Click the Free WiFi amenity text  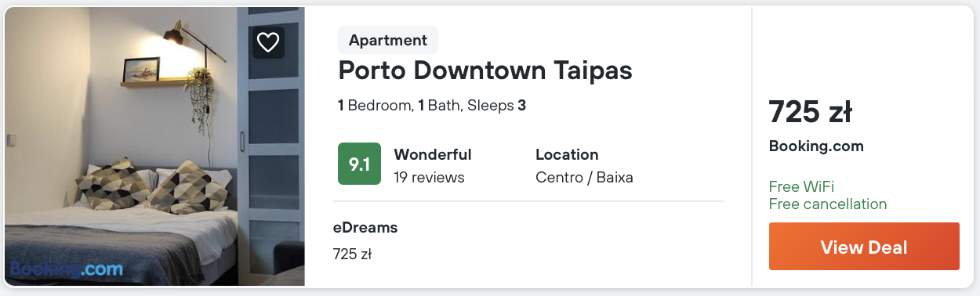[801, 186]
